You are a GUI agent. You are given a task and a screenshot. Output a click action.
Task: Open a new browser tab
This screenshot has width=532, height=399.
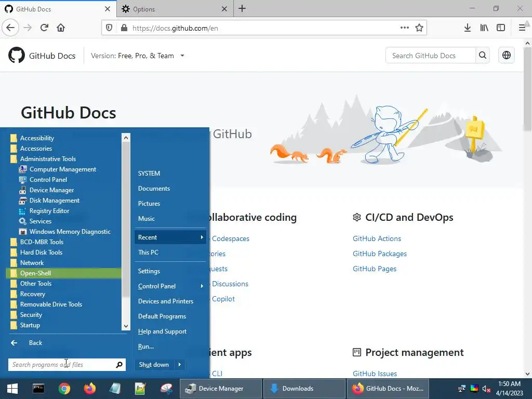242,8
